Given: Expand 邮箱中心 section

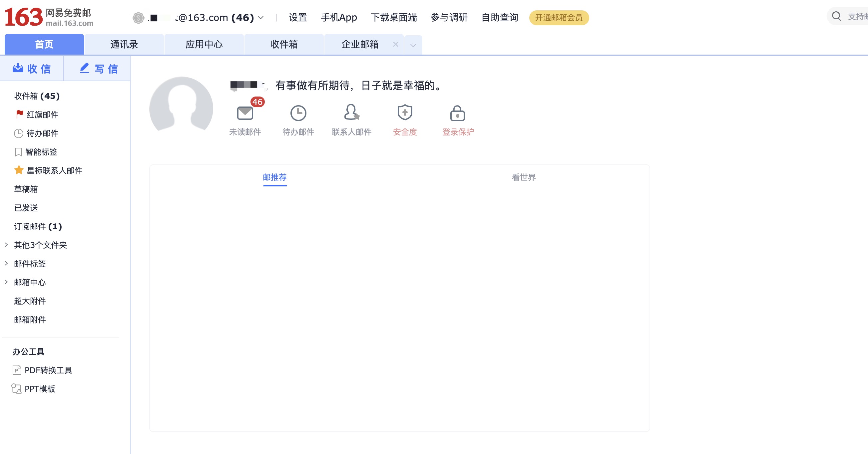Looking at the screenshot, I should [x=6, y=282].
